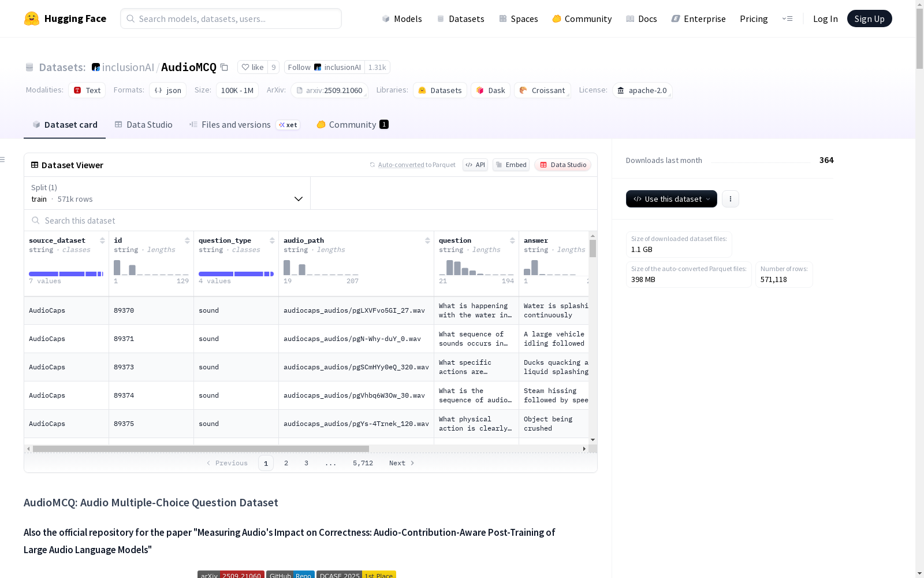Copy the dataset name with copy icon
The height and width of the screenshot is (578, 924).
[225, 68]
